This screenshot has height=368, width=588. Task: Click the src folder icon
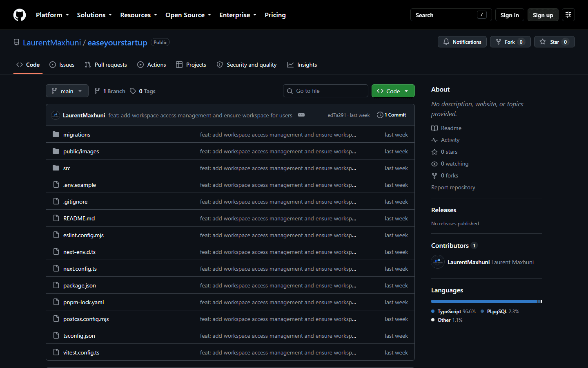56,168
